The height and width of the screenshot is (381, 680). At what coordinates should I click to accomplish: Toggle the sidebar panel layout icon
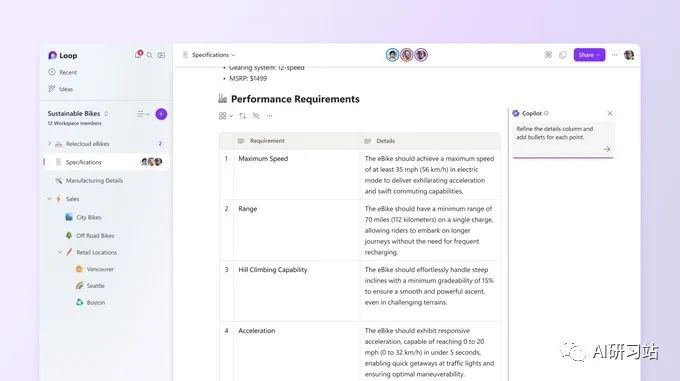(x=161, y=55)
